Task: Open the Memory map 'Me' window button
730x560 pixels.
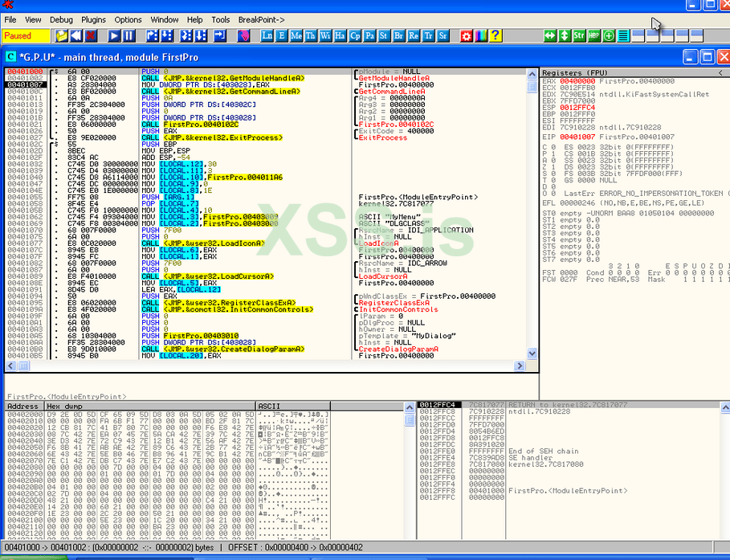Action: 296,36
